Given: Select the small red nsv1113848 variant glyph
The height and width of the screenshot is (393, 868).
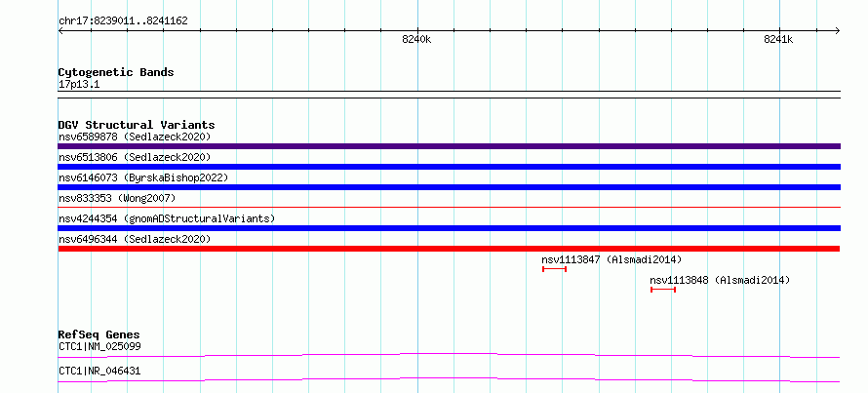Looking at the screenshot, I should tap(663, 290).
